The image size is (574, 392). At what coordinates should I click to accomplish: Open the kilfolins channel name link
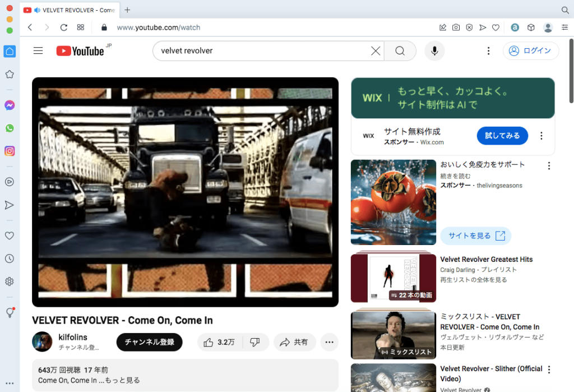(73, 337)
